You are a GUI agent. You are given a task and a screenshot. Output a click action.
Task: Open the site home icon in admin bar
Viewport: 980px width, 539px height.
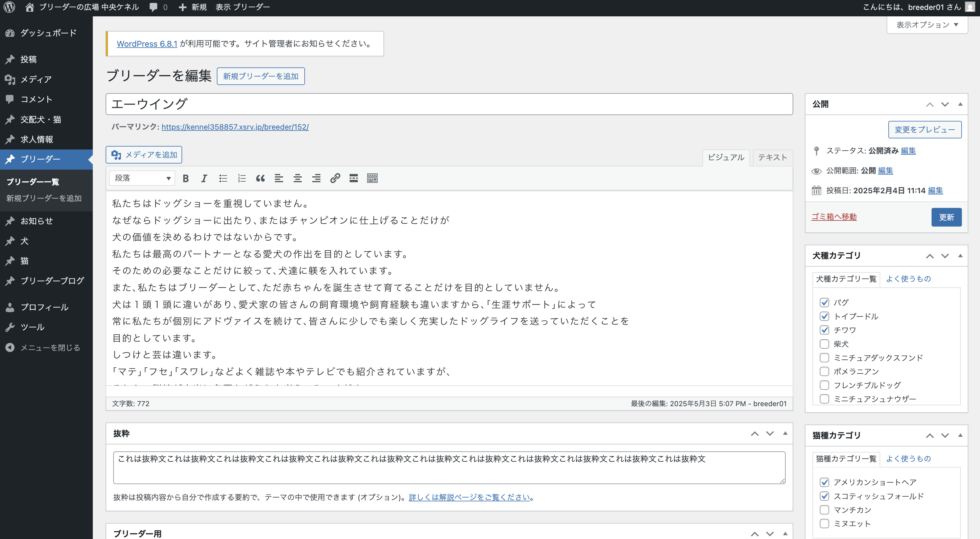[x=29, y=7]
